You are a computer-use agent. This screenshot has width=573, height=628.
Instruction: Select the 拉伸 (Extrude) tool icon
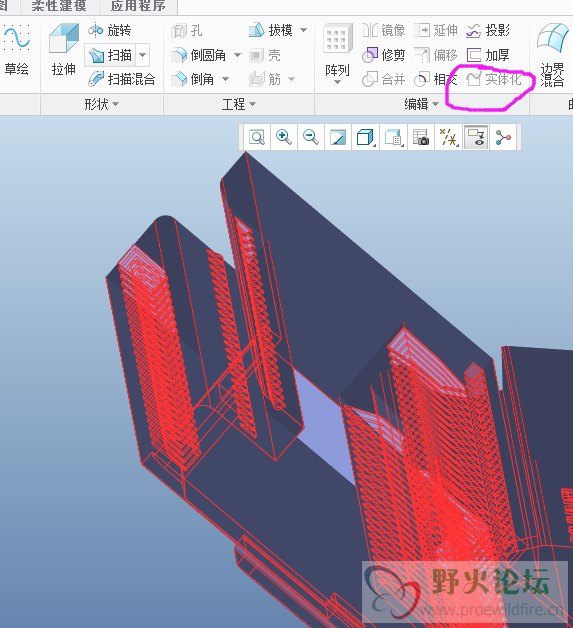click(63, 49)
